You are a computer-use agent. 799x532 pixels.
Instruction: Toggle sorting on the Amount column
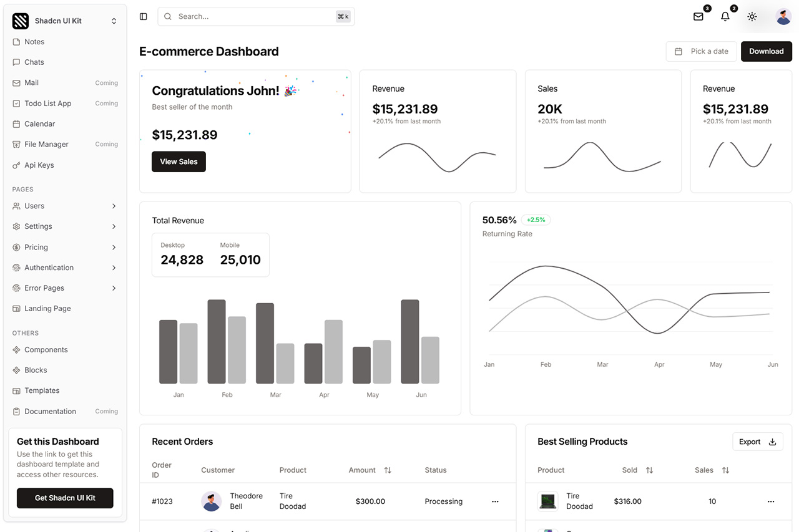(388, 470)
